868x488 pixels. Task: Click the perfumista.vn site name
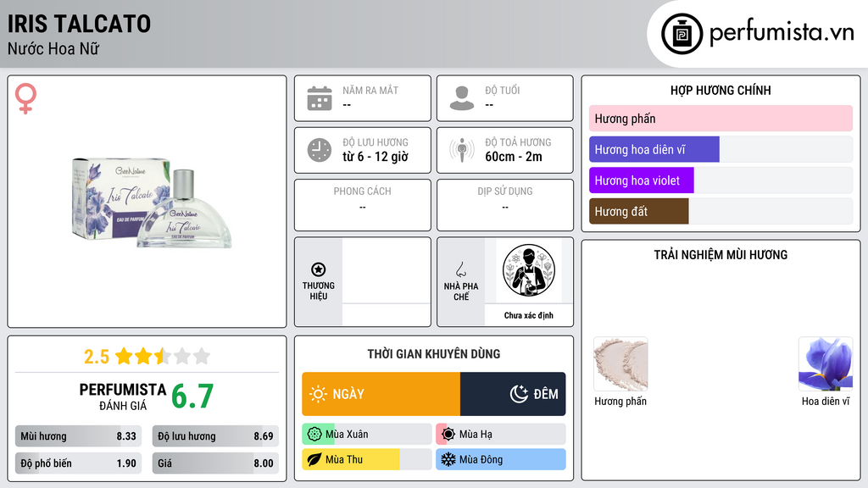point(782,32)
